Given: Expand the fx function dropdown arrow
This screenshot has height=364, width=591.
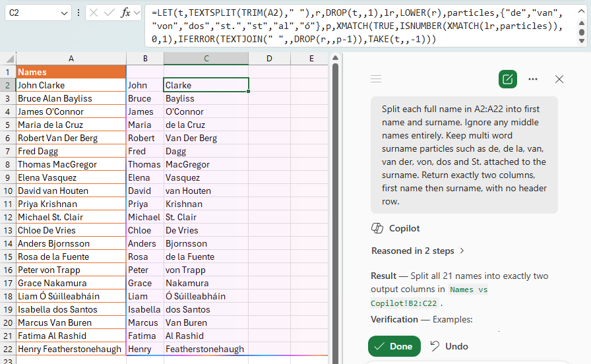Looking at the screenshot, I should (x=137, y=13).
